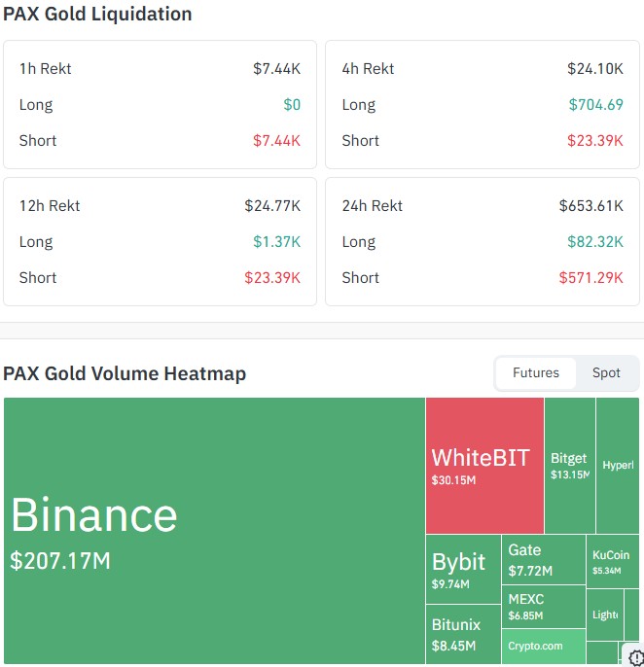
Task: Click 12h Short value $23.39K
Action: 272,278
